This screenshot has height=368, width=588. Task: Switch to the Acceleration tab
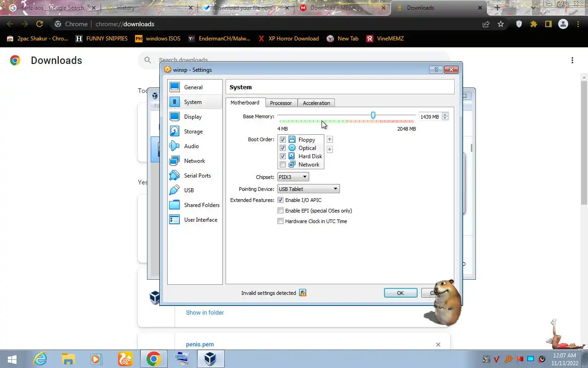click(x=316, y=103)
